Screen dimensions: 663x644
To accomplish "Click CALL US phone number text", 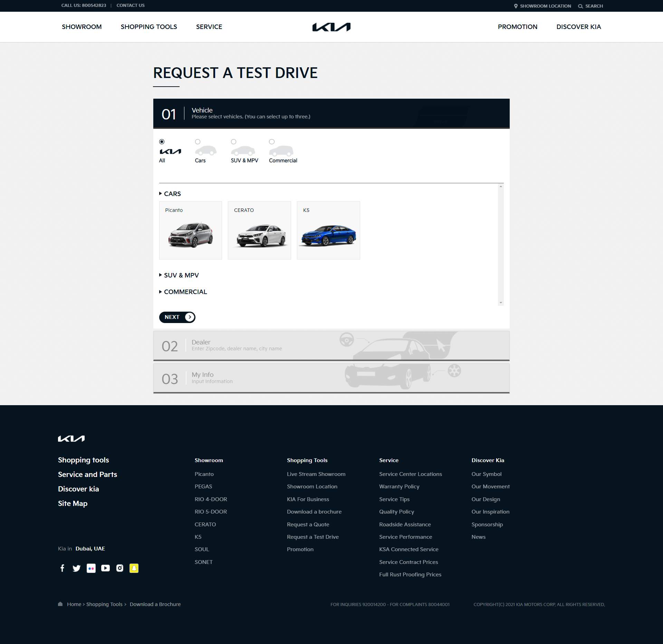I will (84, 6).
